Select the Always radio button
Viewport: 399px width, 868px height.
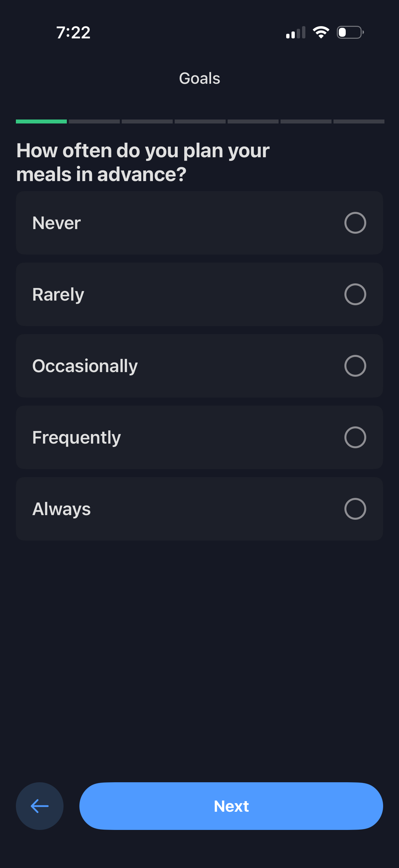(355, 508)
